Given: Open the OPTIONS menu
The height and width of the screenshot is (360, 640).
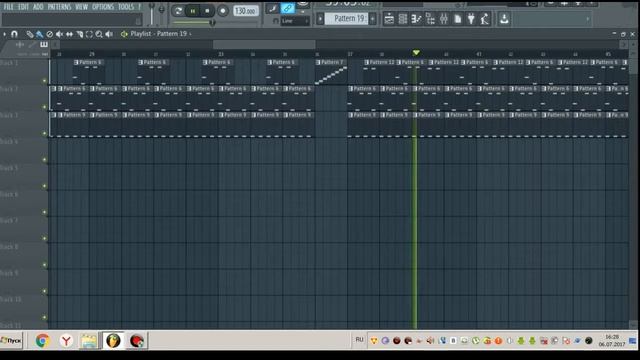Looking at the screenshot, I should [103, 7].
